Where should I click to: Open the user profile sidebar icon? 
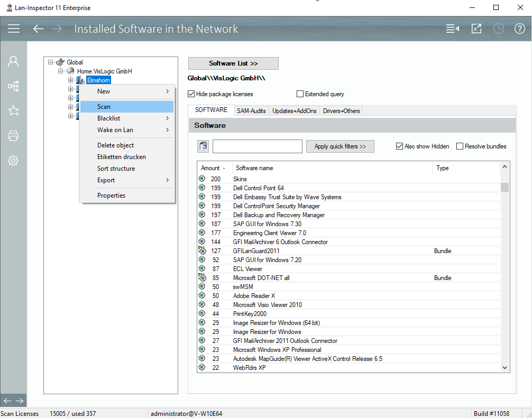(x=13, y=61)
